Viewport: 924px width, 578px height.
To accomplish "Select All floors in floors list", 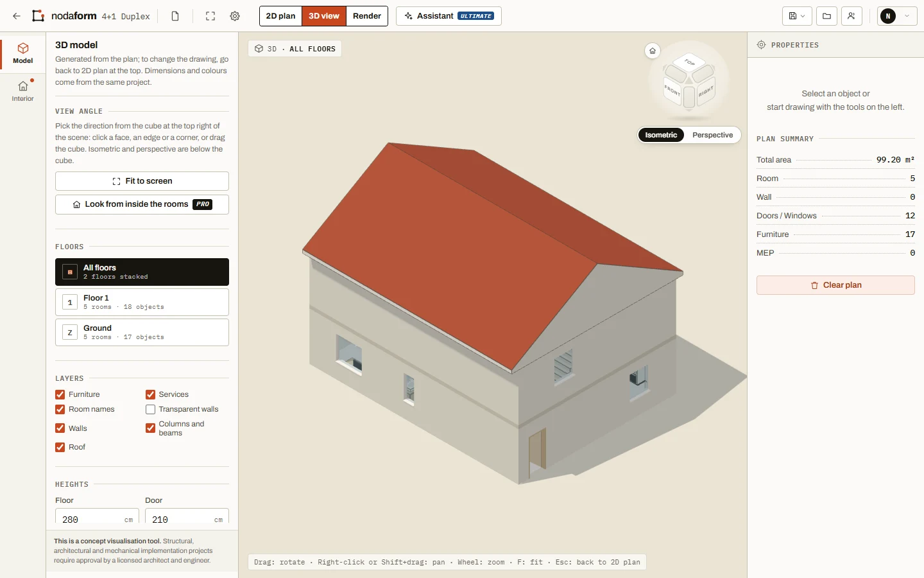I will pyautogui.click(x=142, y=272).
